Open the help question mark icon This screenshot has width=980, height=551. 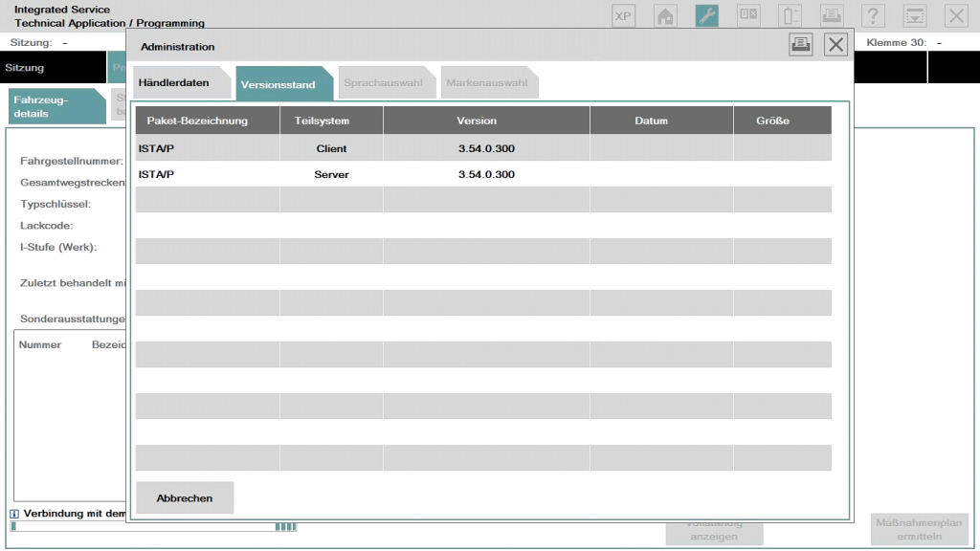pyautogui.click(x=873, y=15)
